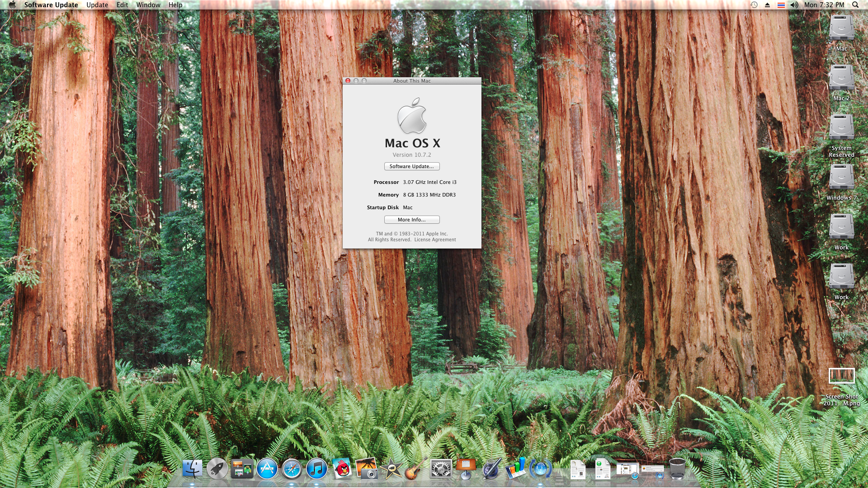
Task: Open System Preferences gear icon
Action: pyautogui.click(x=441, y=469)
